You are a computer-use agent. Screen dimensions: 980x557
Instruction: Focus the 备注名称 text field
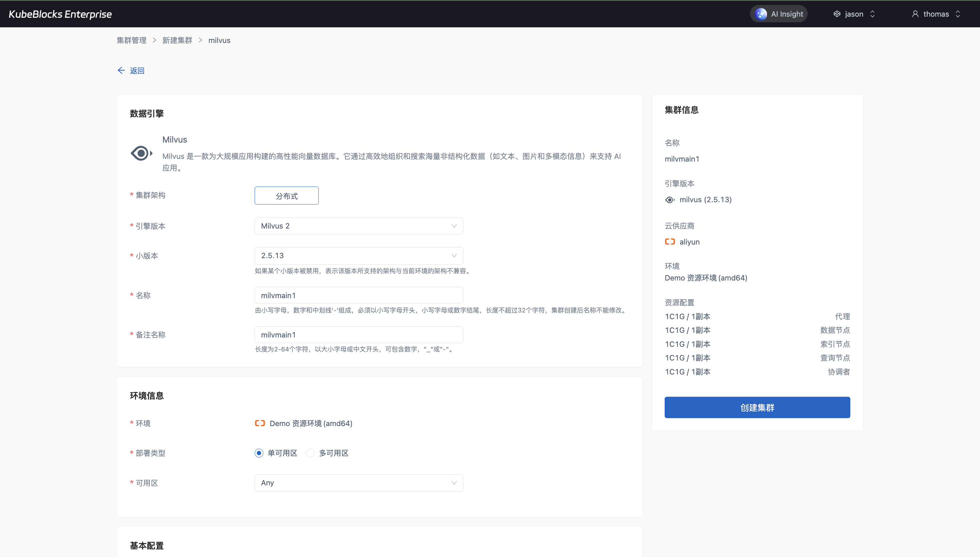click(359, 335)
